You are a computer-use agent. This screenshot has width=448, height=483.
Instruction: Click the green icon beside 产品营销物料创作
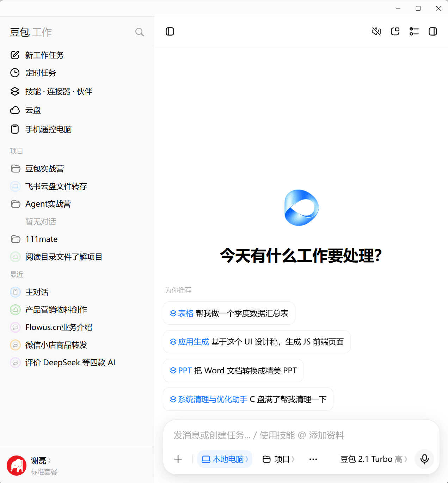(15, 310)
